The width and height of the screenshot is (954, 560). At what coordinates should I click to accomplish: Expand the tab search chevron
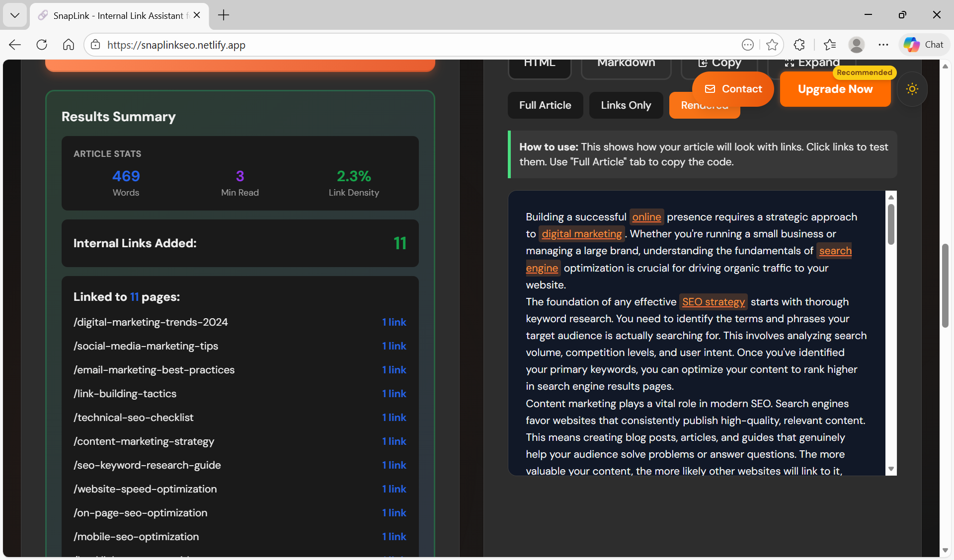tap(15, 15)
